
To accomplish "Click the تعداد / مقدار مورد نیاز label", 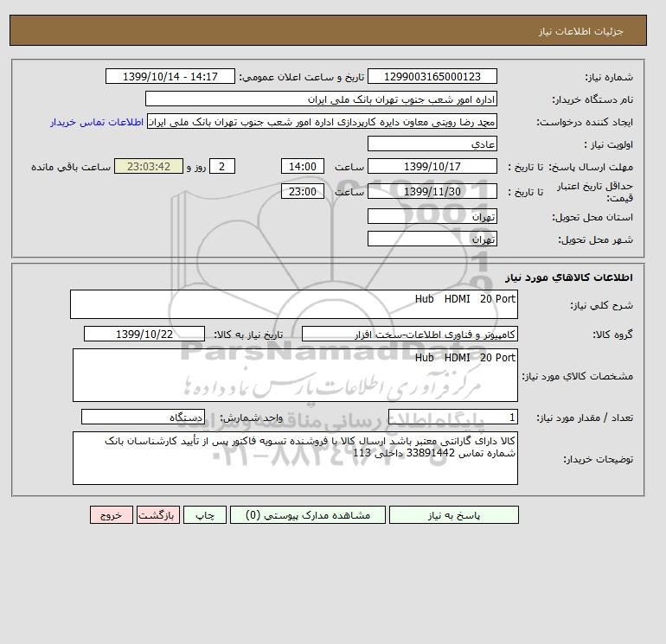I will click(585, 418).
